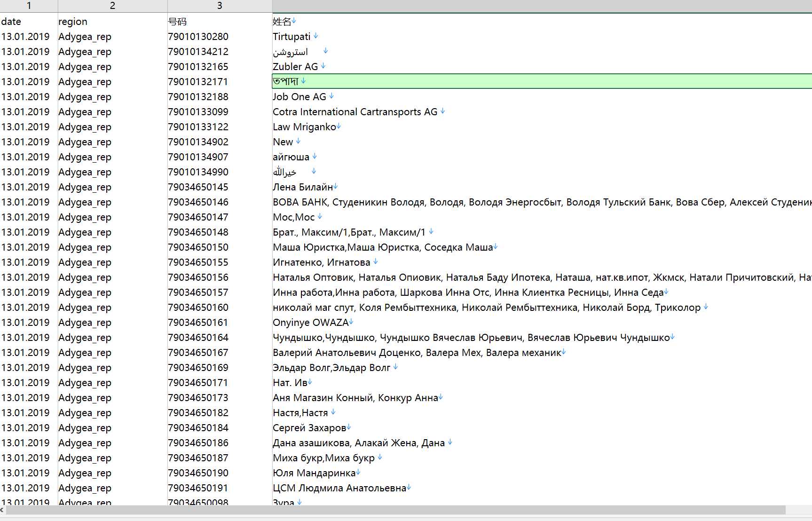This screenshot has height=521, width=812.
Task: Click the Adygea_rep cell in the Job One AG row
Action: coord(112,97)
